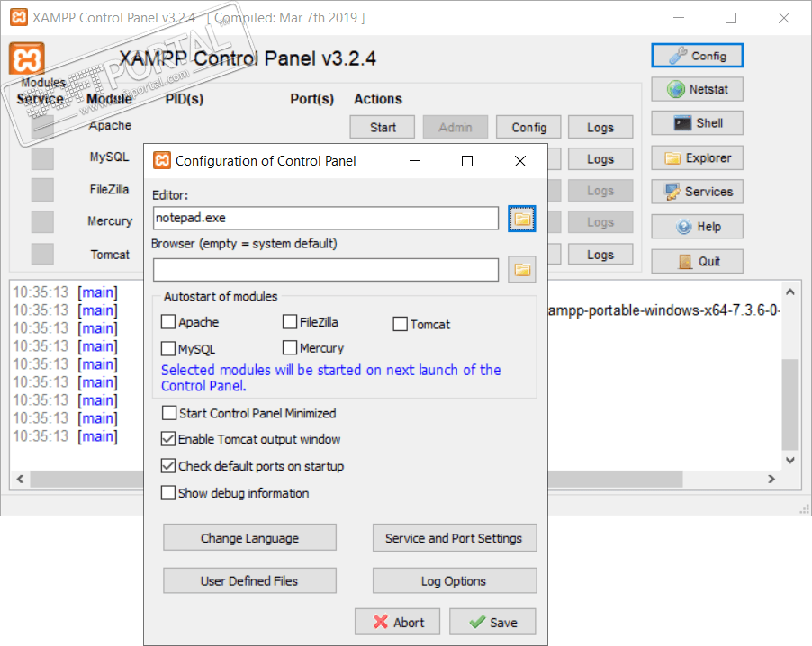Toggle Mercury service install box

(x=42, y=222)
